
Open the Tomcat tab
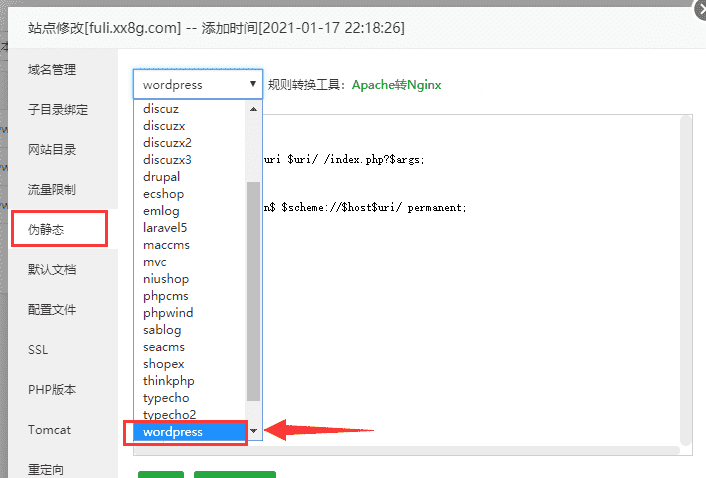[47, 430]
